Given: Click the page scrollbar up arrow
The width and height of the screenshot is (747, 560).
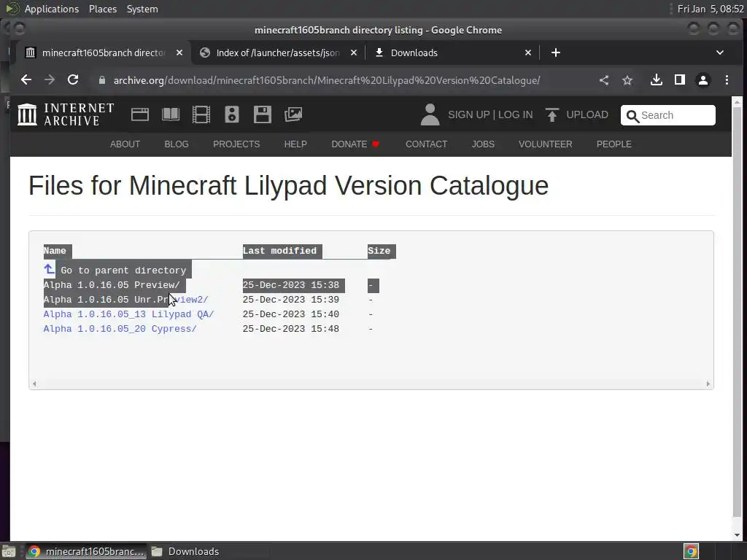Looking at the screenshot, I should click(737, 102).
